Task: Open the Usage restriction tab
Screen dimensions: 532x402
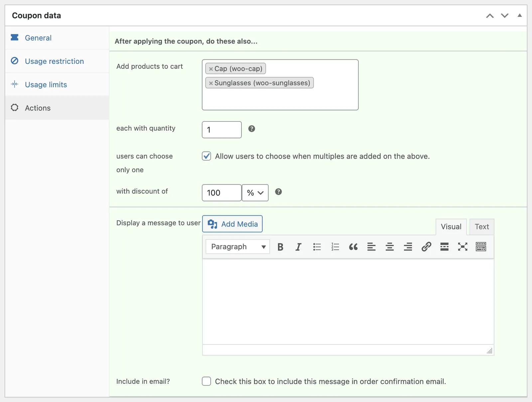Action: click(x=55, y=61)
